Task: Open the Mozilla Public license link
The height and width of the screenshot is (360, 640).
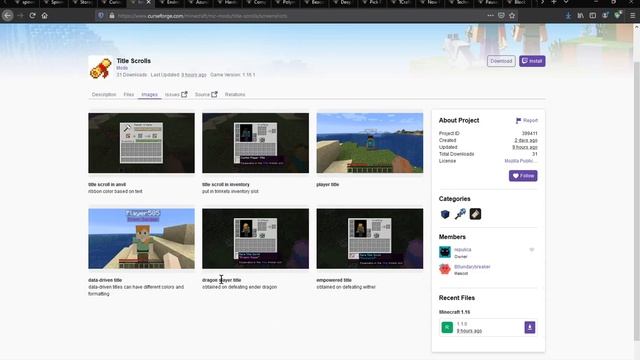Action: [520, 161]
